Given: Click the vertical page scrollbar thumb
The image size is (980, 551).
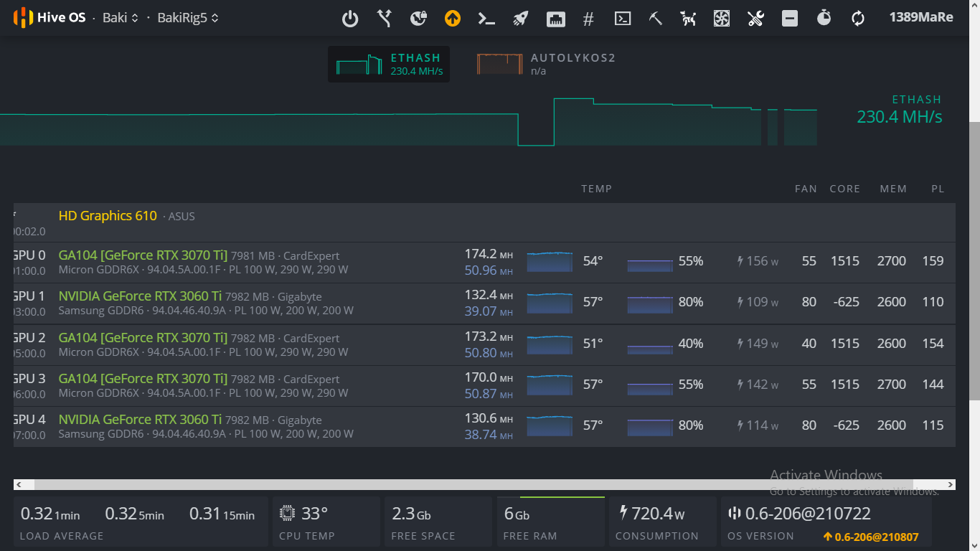Looking at the screenshot, I should [x=974, y=261].
